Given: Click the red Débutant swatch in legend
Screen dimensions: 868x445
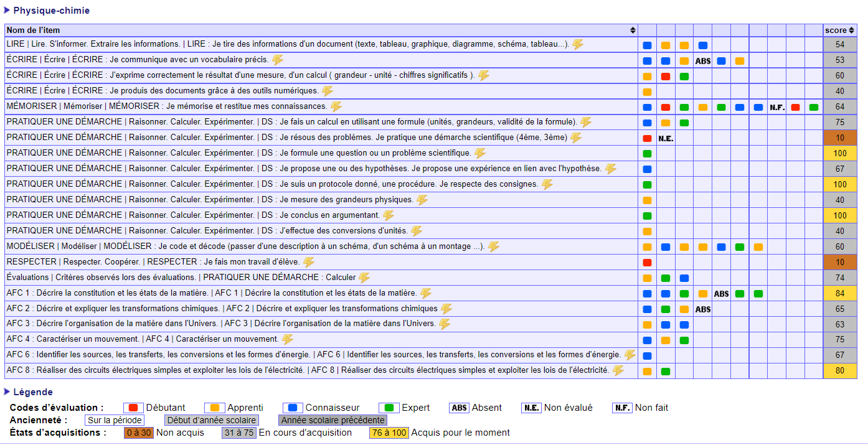Looking at the screenshot, I should coord(133,408).
